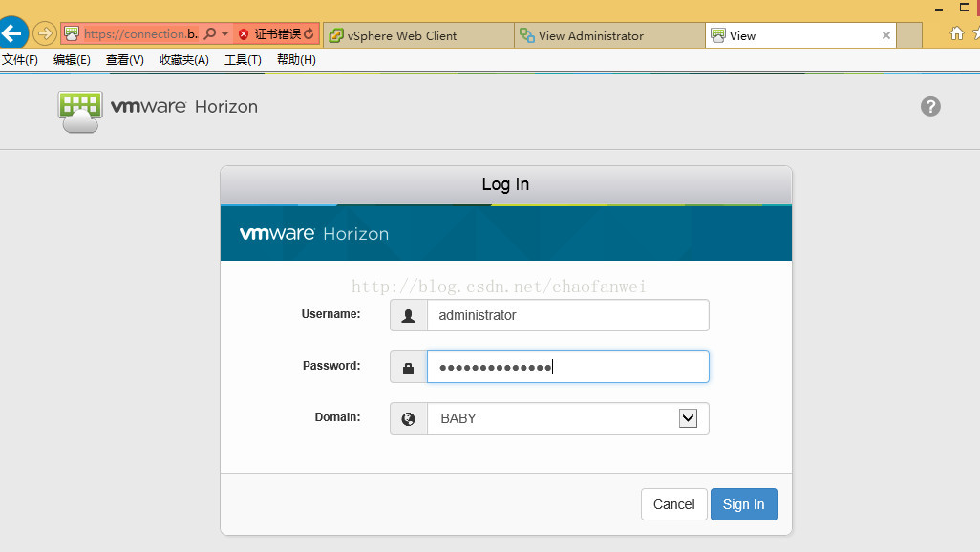The width and height of the screenshot is (980, 552).
Task: Click the globe icon beside Domain
Action: (408, 419)
